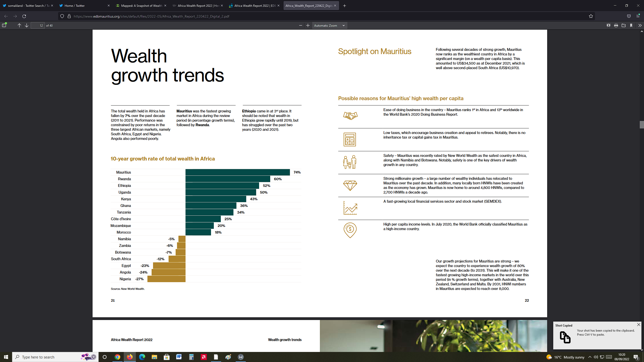Open current view bookmark link
The image size is (644, 362).
[631, 25]
